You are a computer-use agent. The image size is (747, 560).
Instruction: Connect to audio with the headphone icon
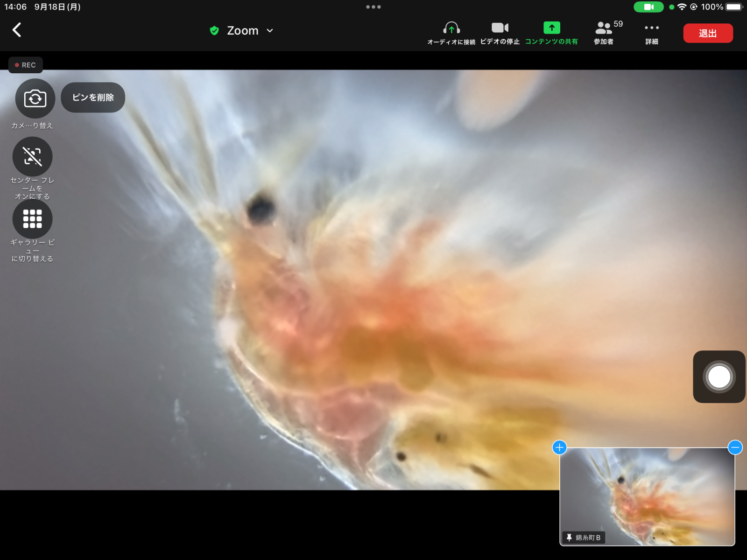(x=451, y=33)
